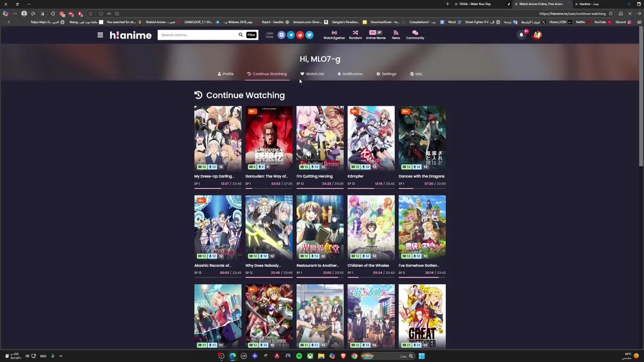Open Spotify from the taskbar

(299, 356)
